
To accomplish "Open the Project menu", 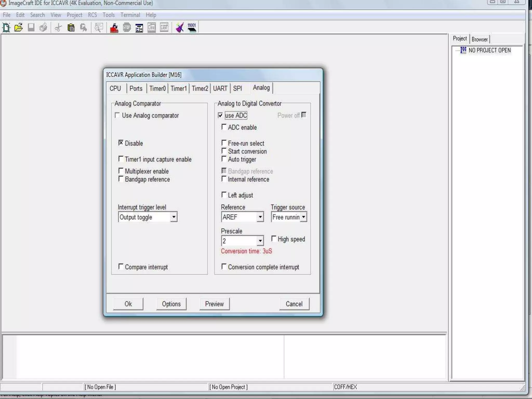I will click(75, 15).
